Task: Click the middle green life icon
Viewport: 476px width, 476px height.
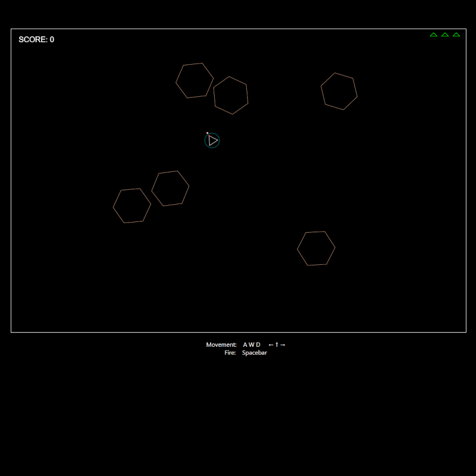Action: tap(445, 35)
